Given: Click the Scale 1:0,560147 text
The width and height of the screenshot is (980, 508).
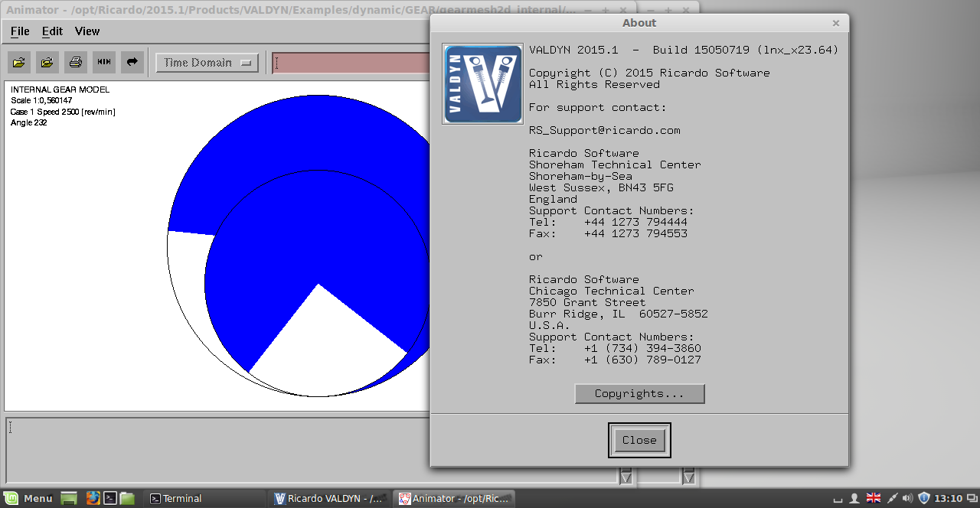Looking at the screenshot, I should (41, 100).
